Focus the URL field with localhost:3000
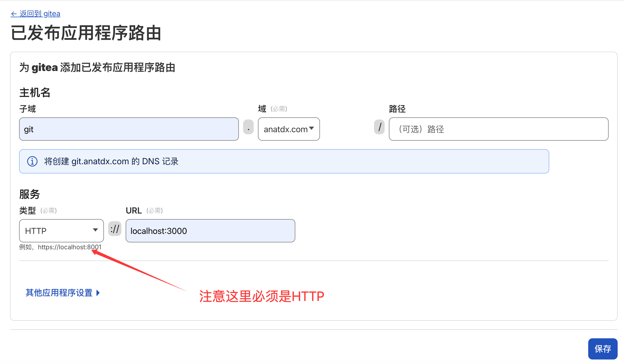The height and width of the screenshot is (364, 624). [x=210, y=231]
